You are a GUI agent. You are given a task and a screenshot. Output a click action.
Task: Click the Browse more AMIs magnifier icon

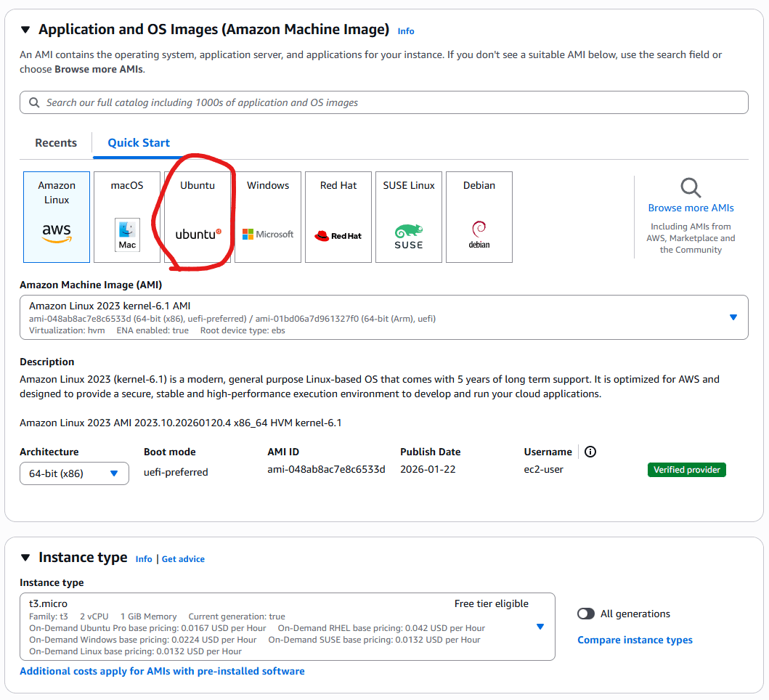(691, 187)
